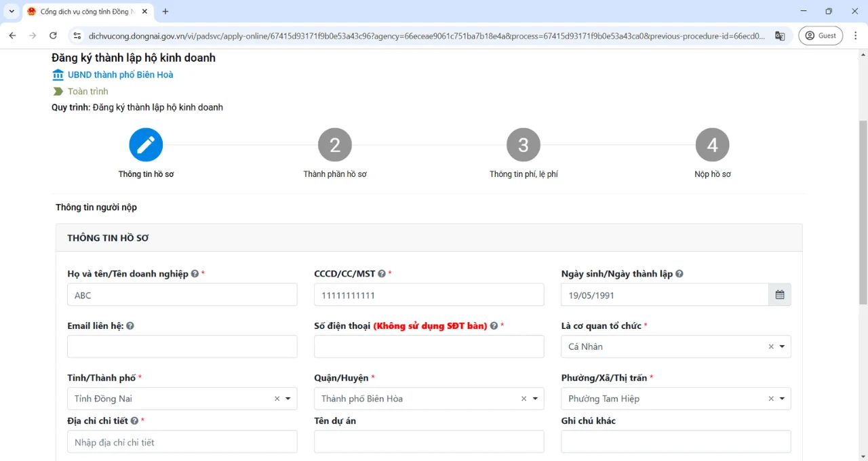Viewport: 868px width, 461px height.
Task: Open UBND thành phố Biên Hoà link
Action: click(x=120, y=75)
